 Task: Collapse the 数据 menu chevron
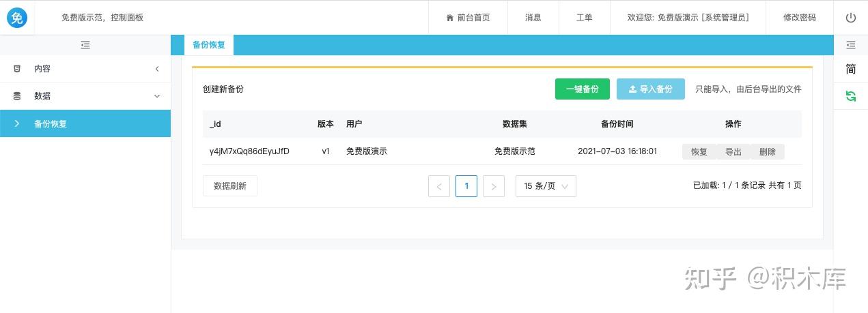tap(157, 96)
